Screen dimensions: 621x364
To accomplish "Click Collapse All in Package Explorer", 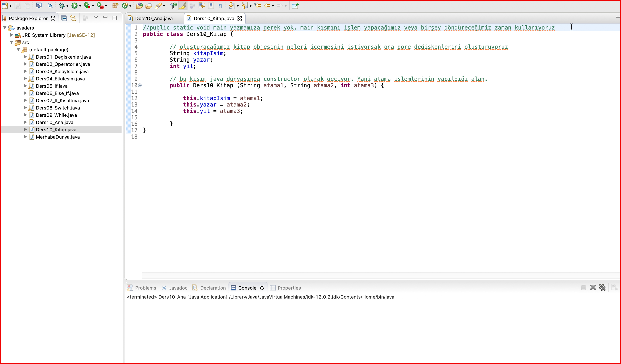I will pos(64,18).
